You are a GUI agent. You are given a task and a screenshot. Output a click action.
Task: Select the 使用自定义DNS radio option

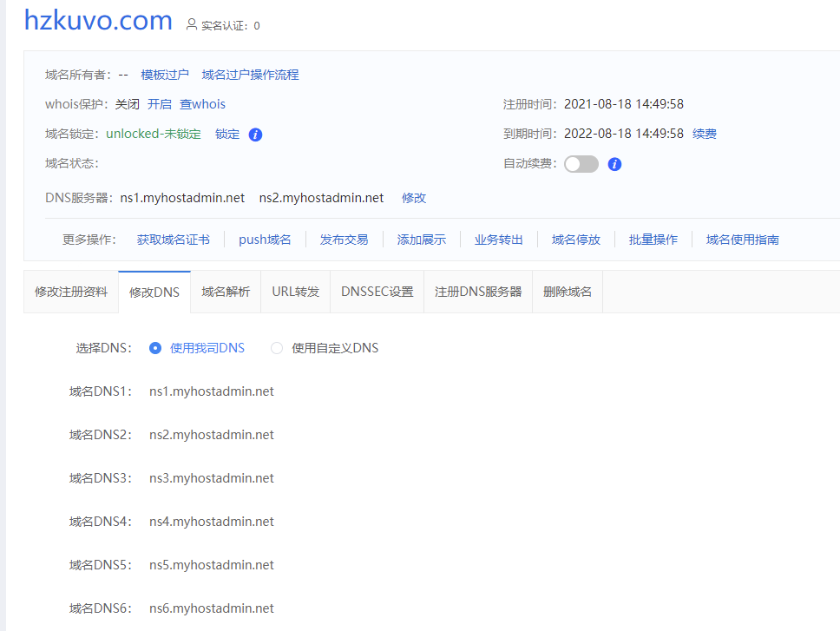[x=276, y=347]
